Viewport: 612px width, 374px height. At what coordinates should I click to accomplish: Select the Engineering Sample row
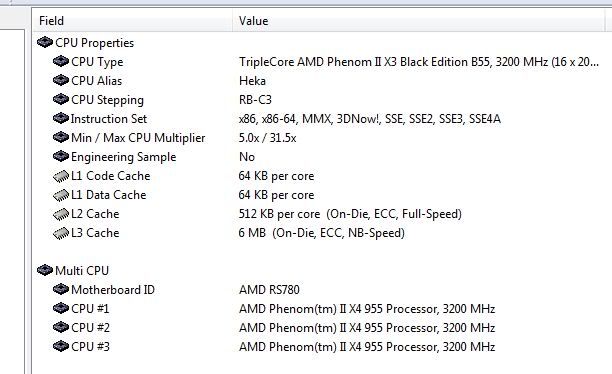point(318,157)
